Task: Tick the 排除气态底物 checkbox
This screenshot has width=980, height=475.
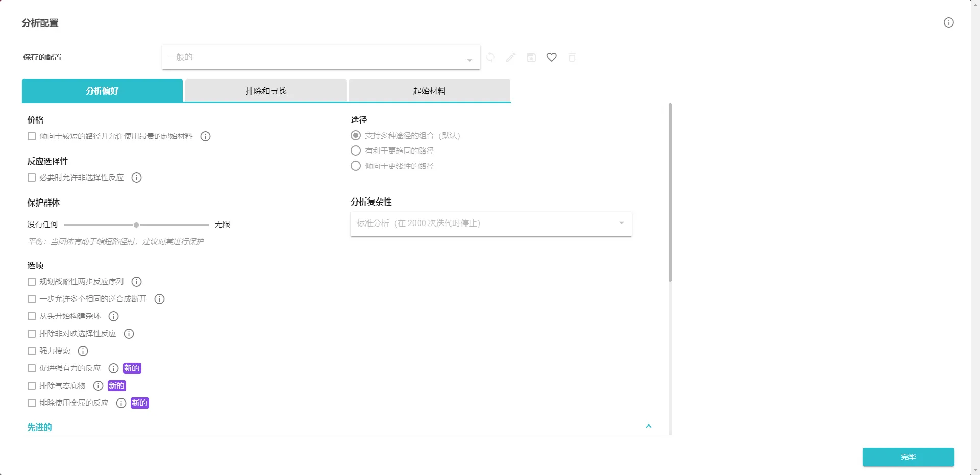Action: [x=32, y=386]
